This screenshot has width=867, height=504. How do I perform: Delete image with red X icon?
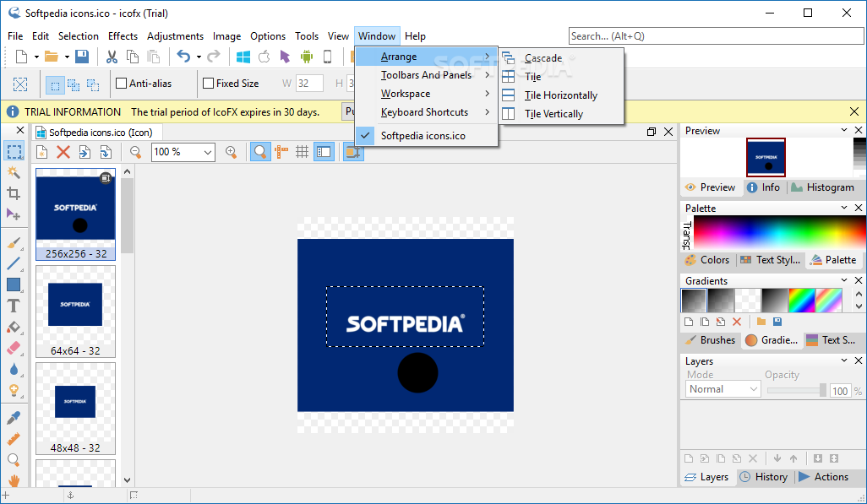tap(63, 152)
